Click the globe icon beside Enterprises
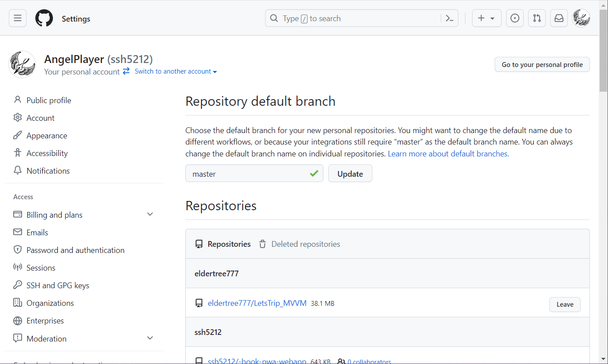 pyautogui.click(x=18, y=320)
